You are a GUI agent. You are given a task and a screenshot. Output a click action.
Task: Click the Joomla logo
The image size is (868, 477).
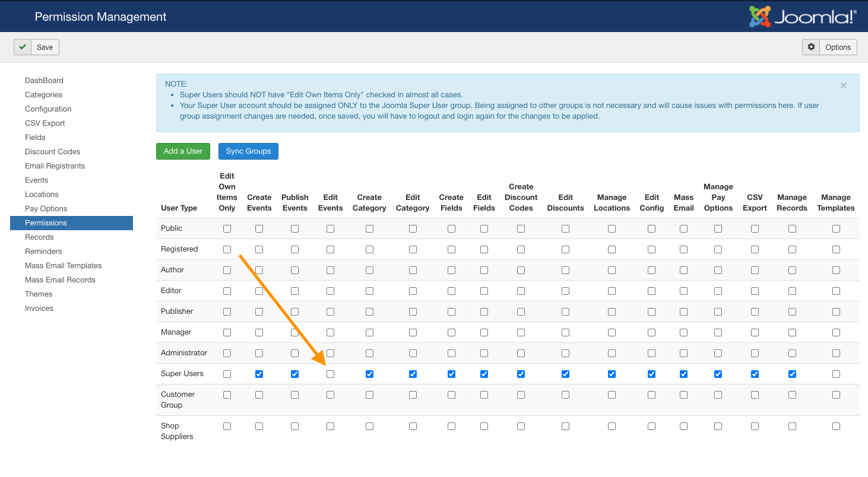[802, 17]
